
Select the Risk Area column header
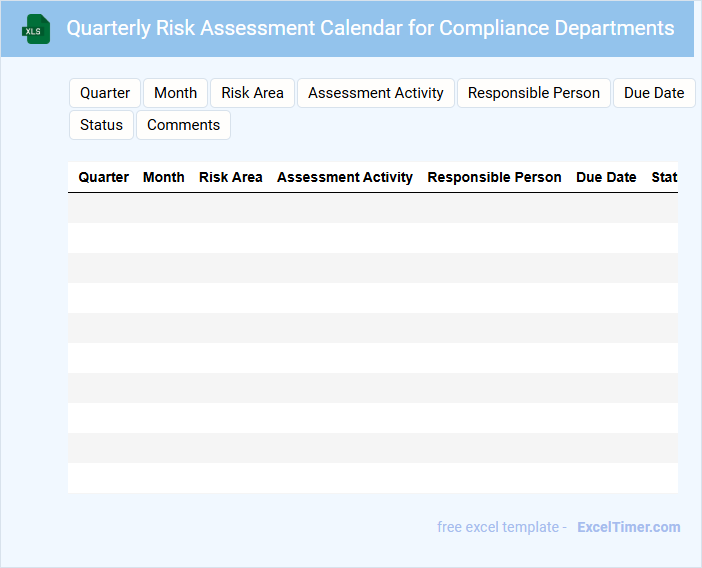coord(231,177)
